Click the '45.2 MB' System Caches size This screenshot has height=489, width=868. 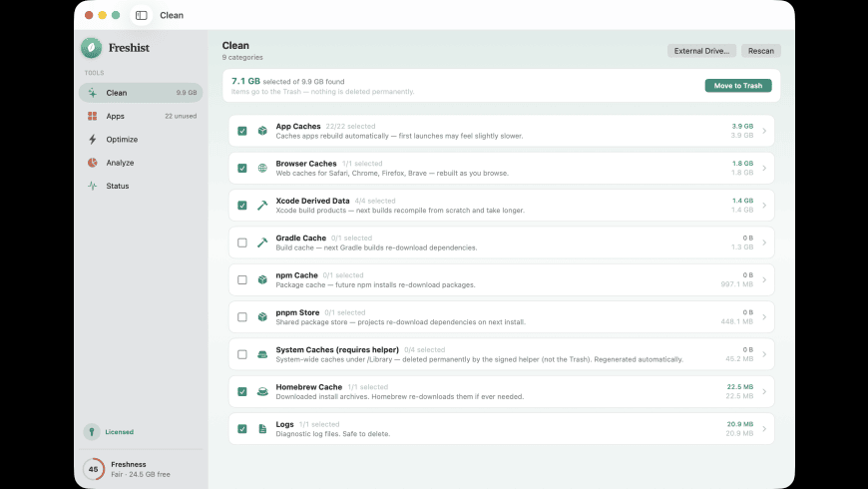(739, 359)
